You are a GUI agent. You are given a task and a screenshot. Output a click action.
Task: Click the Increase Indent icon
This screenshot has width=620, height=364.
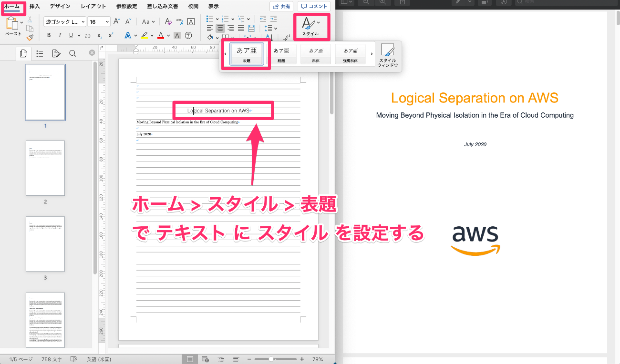(x=273, y=19)
